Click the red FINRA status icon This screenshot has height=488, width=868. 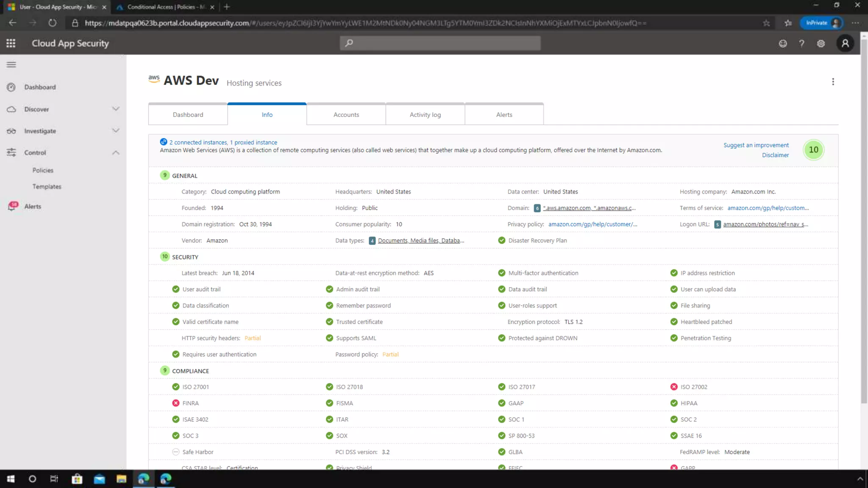[x=175, y=403]
